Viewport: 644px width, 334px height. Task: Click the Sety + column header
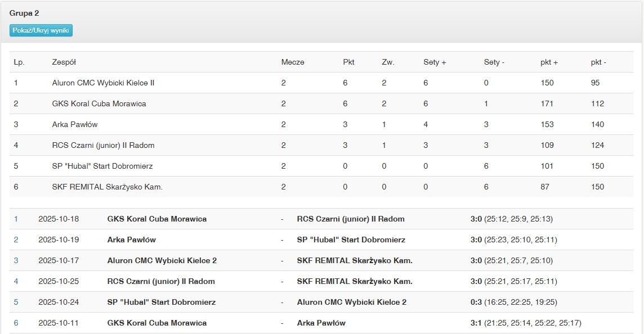(435, 62)
